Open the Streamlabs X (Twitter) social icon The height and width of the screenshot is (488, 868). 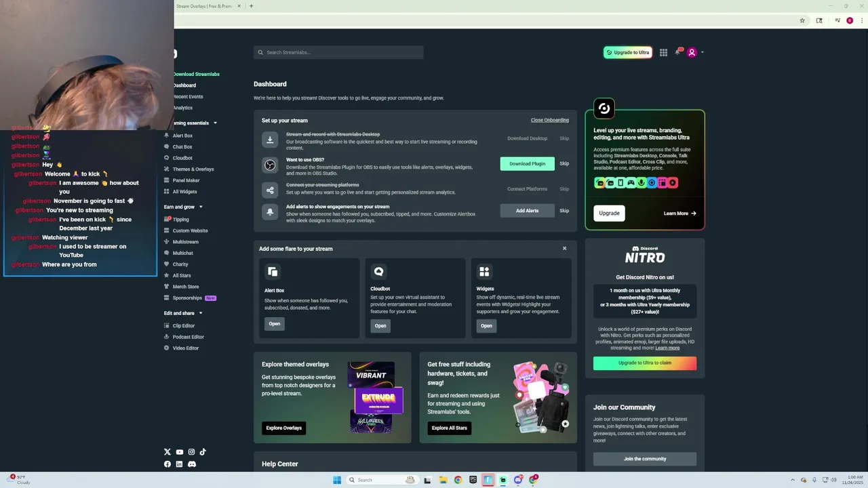[x=167, y=452]
